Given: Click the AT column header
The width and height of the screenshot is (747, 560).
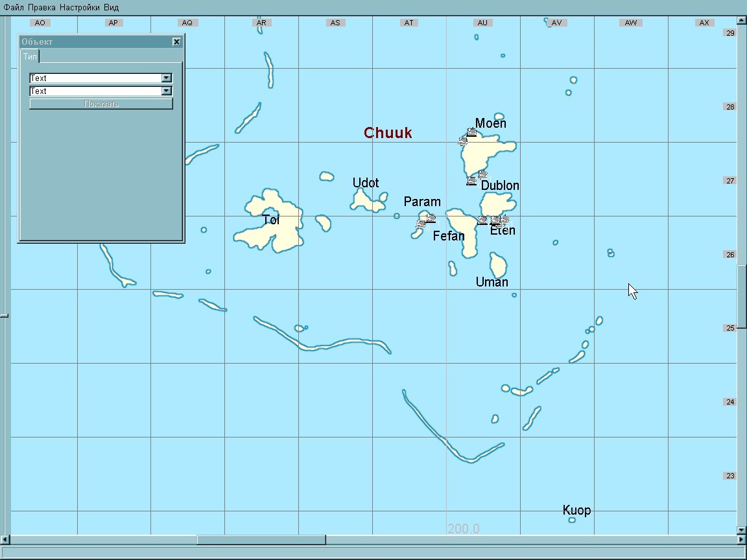Looking at the screenshot, I should pyautogui.click(x=409, y=23).
